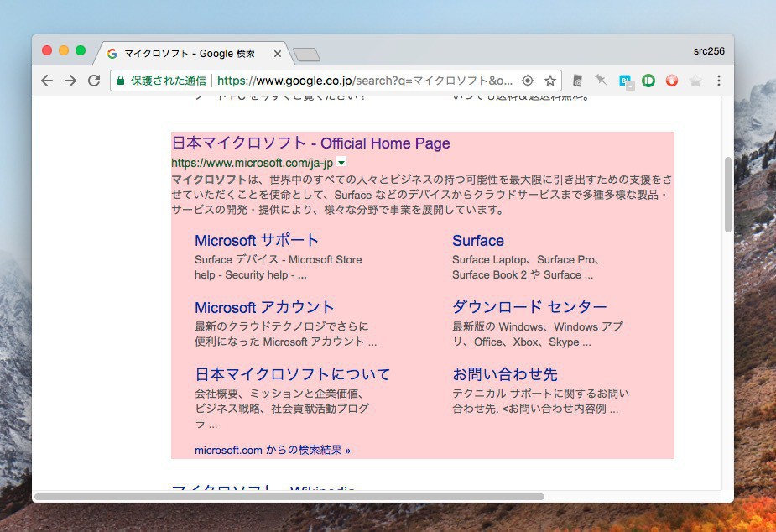Click the green lock secure-connection indicator
The height and width of the screenshot is (532, 776).
[x=121, y=81]
